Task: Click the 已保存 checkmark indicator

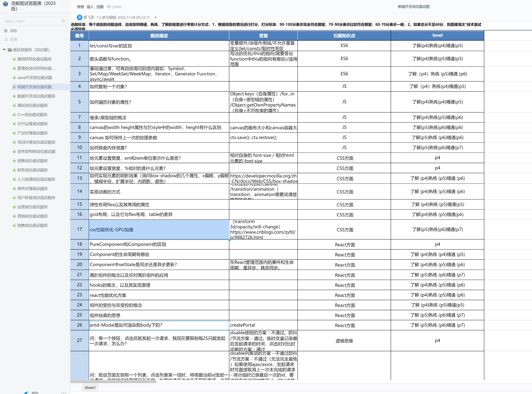Action: point(109,7)
